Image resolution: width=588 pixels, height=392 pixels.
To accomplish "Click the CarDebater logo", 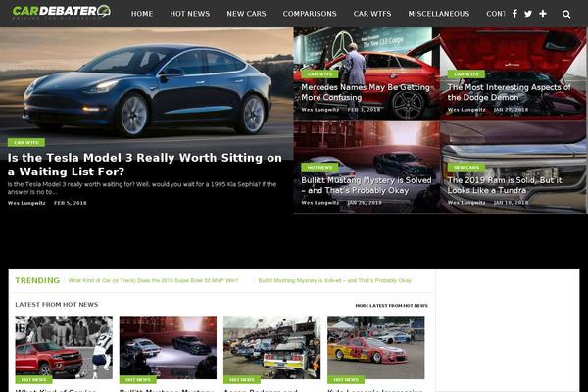I will point(61,11).
